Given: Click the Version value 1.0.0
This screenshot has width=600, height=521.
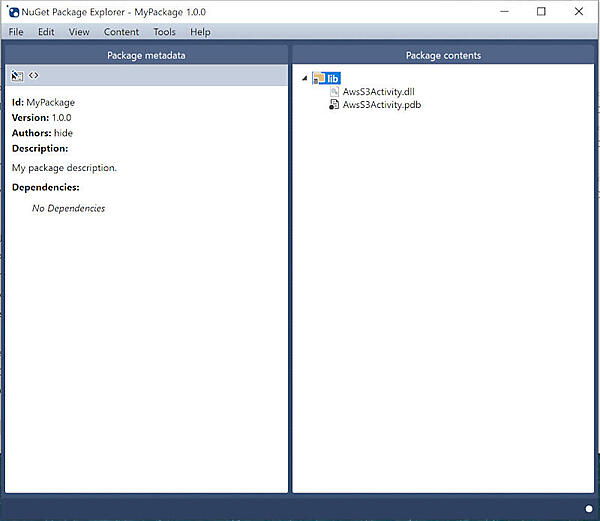Looking at the screenshot, I should click(x=62, y=117).
